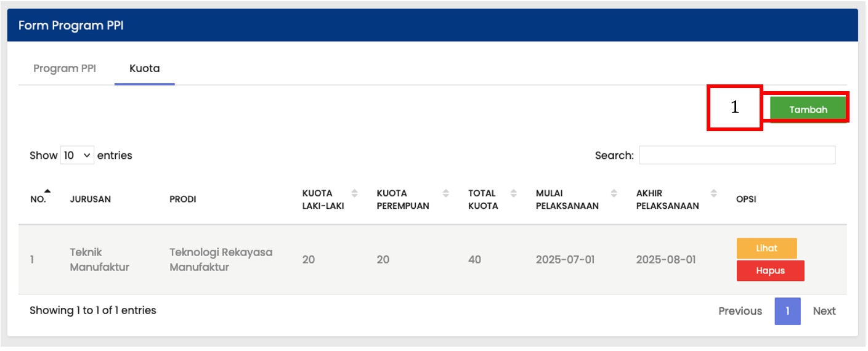Sort table by the NO. column arrow
This screenshot has height=351, width=868.
pyautogui.click(x=47, y=191)
